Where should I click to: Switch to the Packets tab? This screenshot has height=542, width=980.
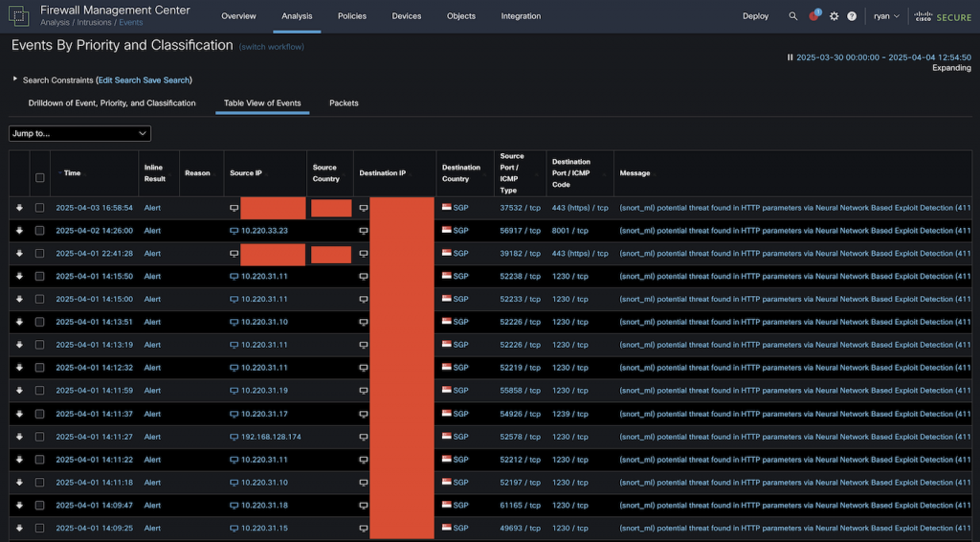(344, 103)
